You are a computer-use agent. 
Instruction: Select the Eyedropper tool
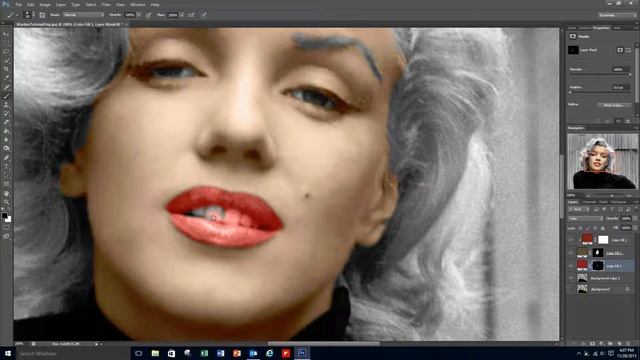6,78
